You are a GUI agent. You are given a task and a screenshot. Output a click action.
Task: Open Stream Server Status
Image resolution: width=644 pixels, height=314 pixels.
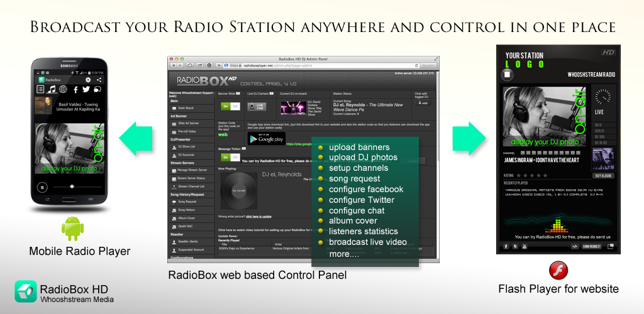(192, 178)
